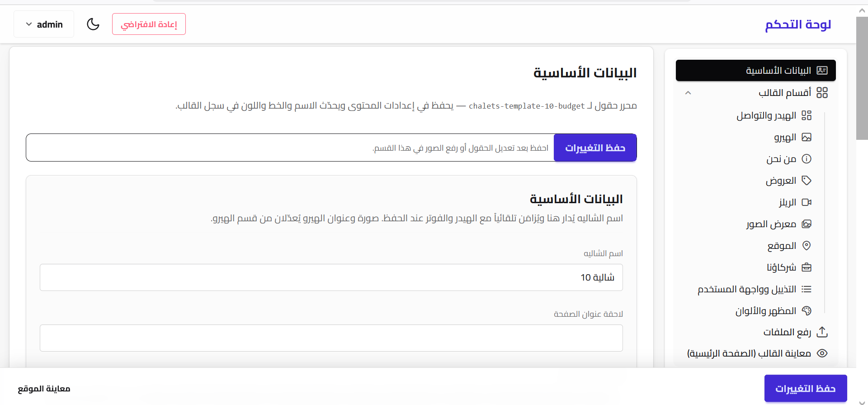Image resolution: width=868 pixels, height=405 pixels.
Task: Open المظهر والألوان section
Action: pos(766,311)
